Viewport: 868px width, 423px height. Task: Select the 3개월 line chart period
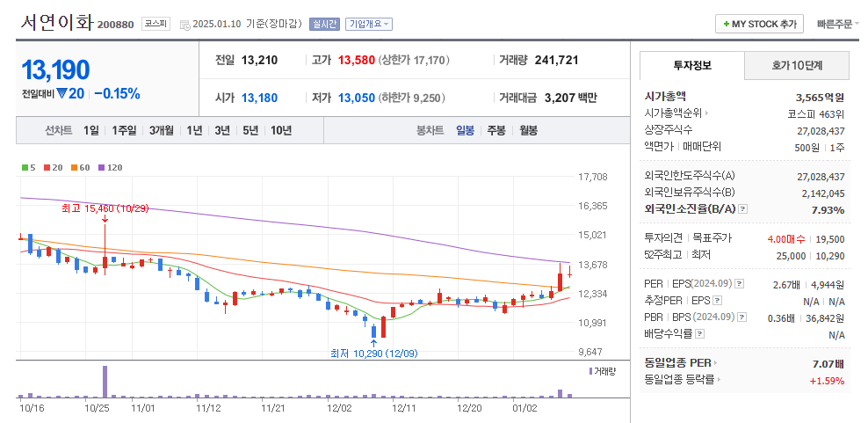[161, 131]
